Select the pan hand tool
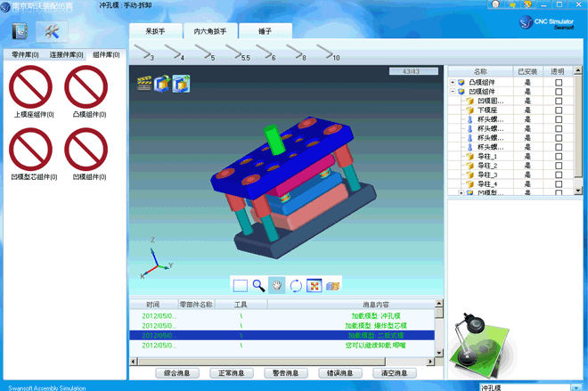 click(x=277, y=285)
